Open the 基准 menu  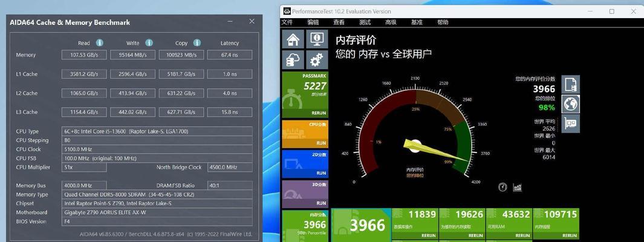tap(417, 22)
